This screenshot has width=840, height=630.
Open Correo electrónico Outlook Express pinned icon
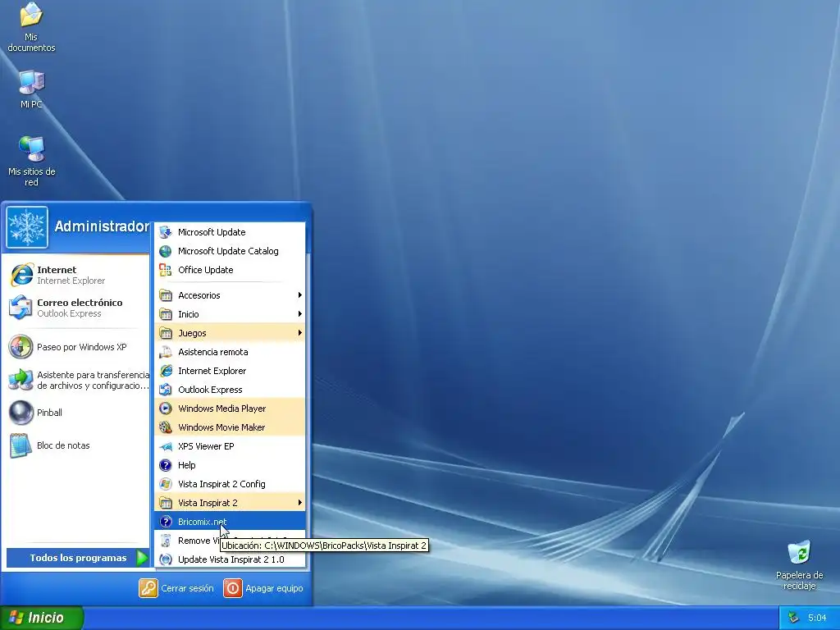coord(21,308)
